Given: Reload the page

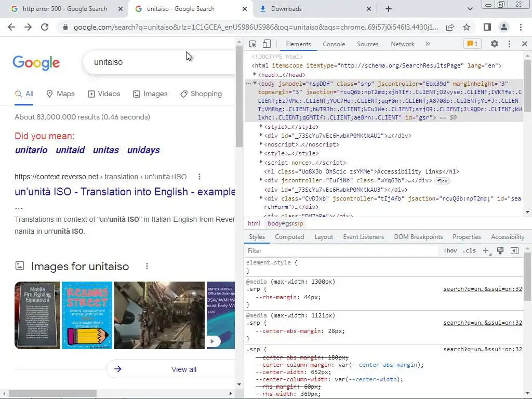Looking at the screenshot, I should (x=45, y=27).
